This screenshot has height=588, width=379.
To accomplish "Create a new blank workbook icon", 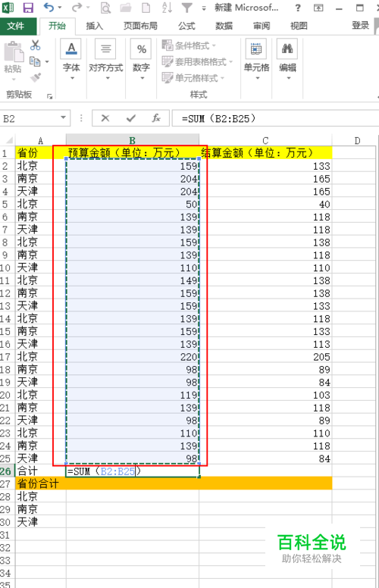I will click(146, 8).
